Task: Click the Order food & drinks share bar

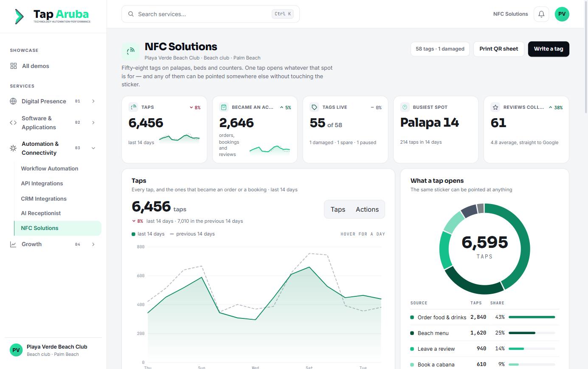Action: [x=532, y=317]
